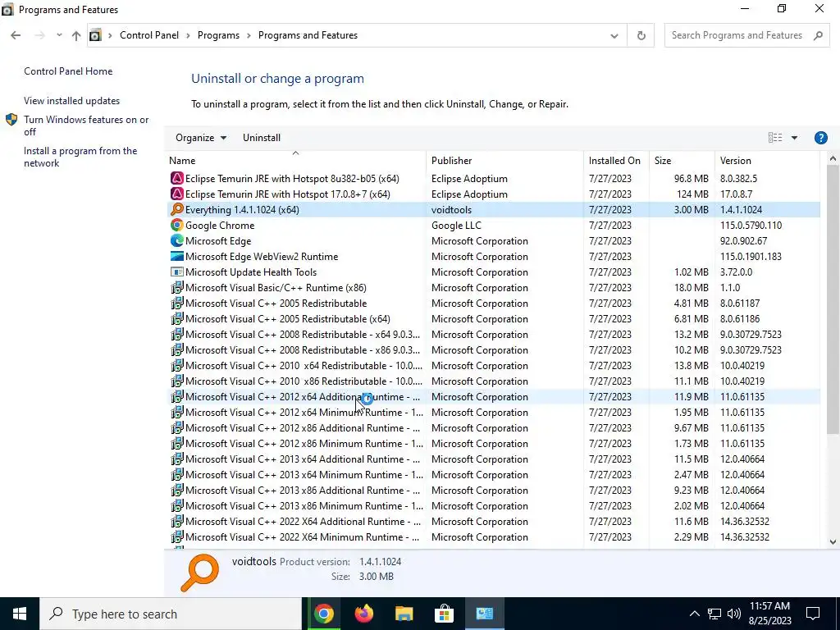Select Microsoft Visual C++ 2005 Redistributable row
This screenshot has width=840, height=630.
coord(492,303)
